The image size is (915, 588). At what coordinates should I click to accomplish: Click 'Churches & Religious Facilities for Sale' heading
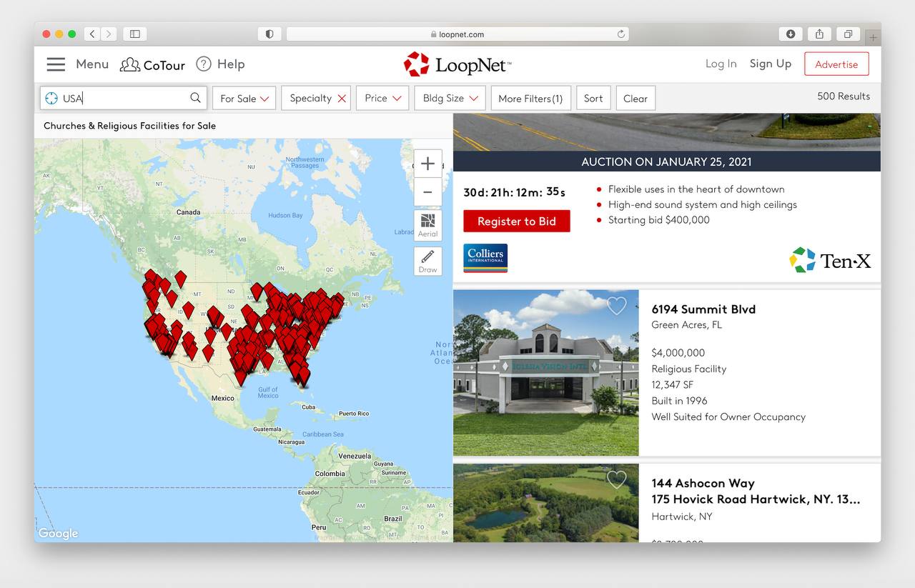(x=129, y=126)
